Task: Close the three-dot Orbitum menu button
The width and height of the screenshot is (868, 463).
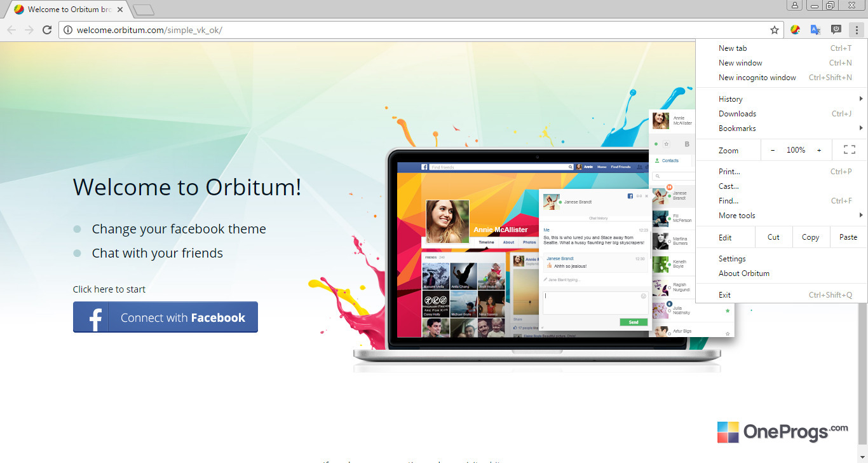Action: [857, 30]
